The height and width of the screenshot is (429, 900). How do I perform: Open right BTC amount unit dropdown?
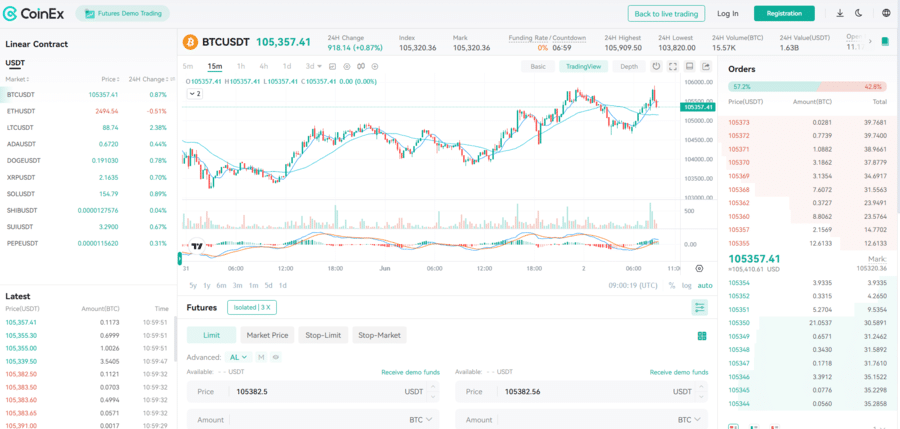click(x=689, y=420)
